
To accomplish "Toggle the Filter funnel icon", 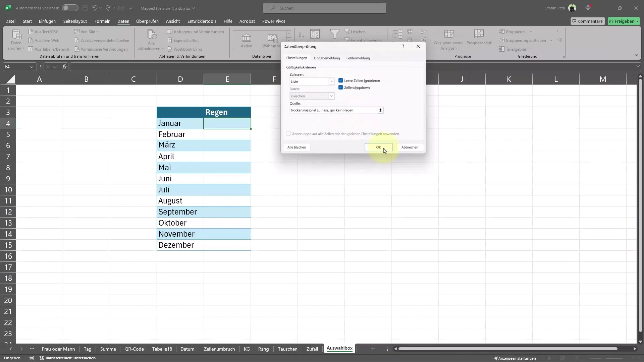I will pyautogui.click(x=334, y=34).
